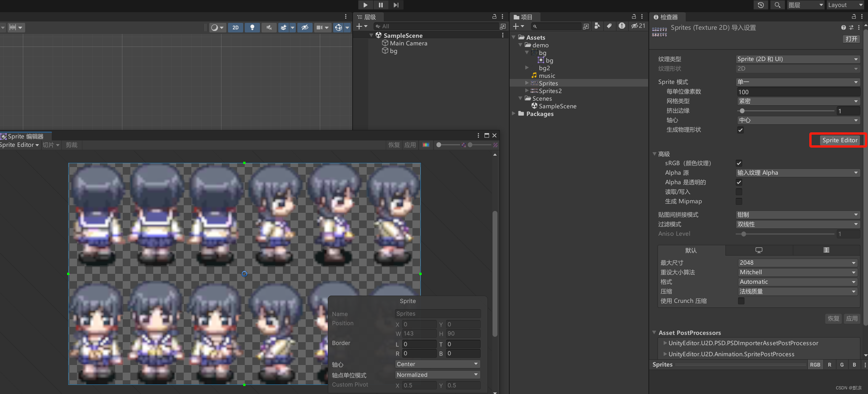Select the standalone monitor platform tab
Image resolution: width=868 pixels, height=394 pixels.
tap(759, 250)
